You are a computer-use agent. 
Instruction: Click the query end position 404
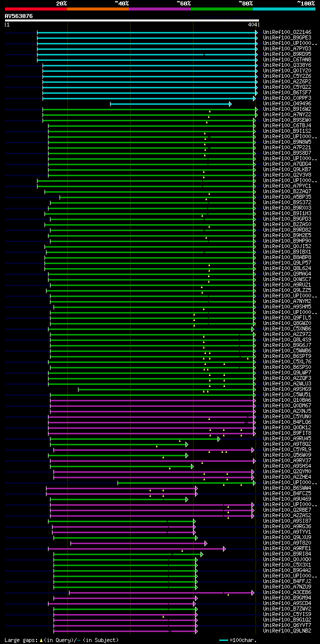click(x=252, y=24)
